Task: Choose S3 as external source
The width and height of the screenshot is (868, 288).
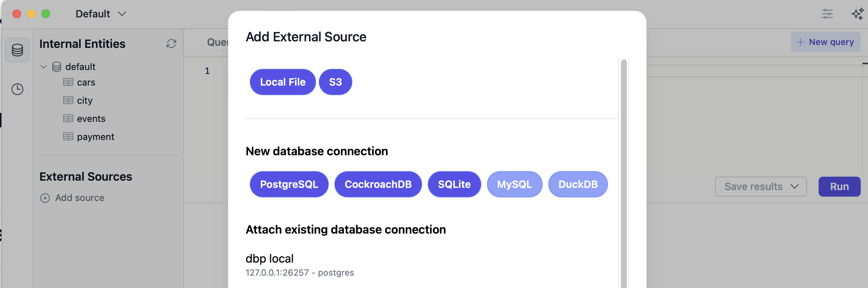Action: pos(336,82)
